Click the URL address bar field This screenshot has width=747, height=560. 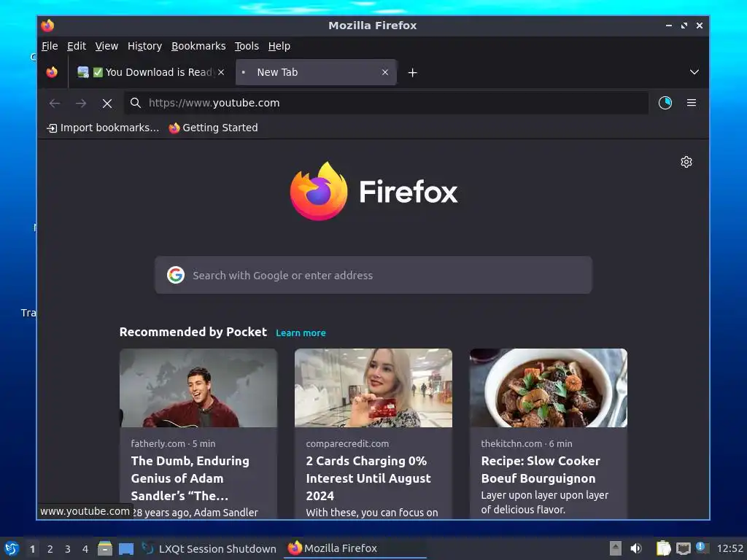[x=386, y=103]
